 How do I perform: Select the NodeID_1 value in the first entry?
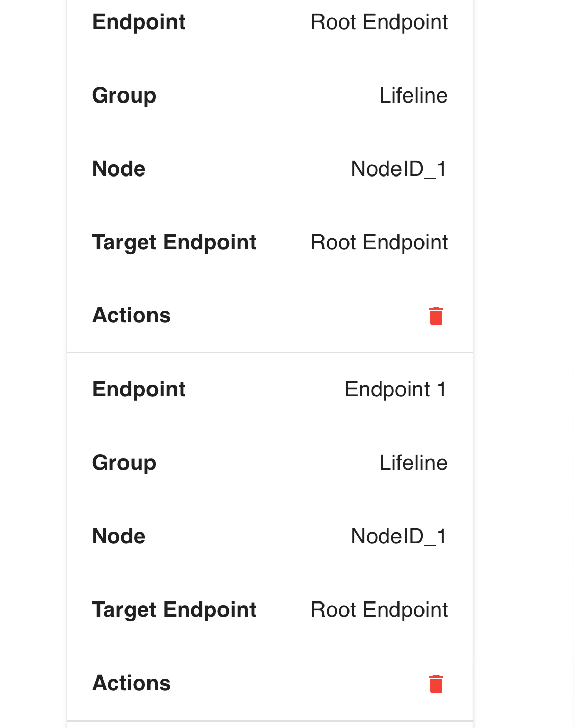pos(399,169)
